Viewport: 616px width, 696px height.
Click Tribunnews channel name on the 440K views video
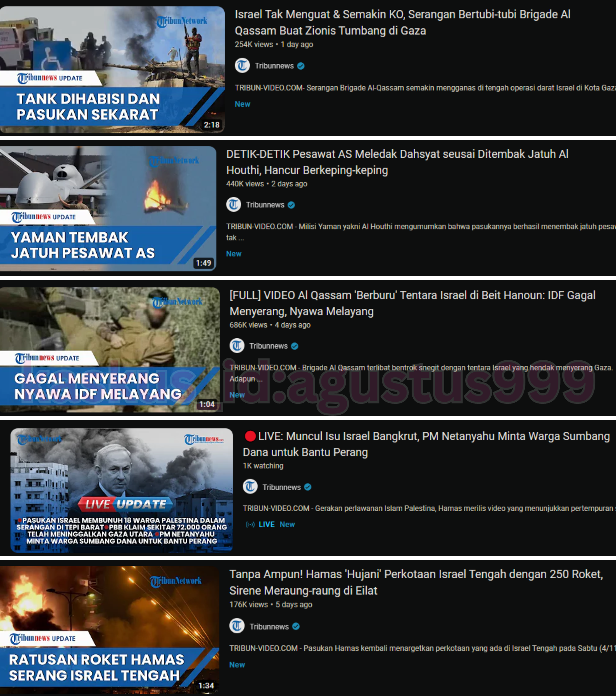(265, 205)
